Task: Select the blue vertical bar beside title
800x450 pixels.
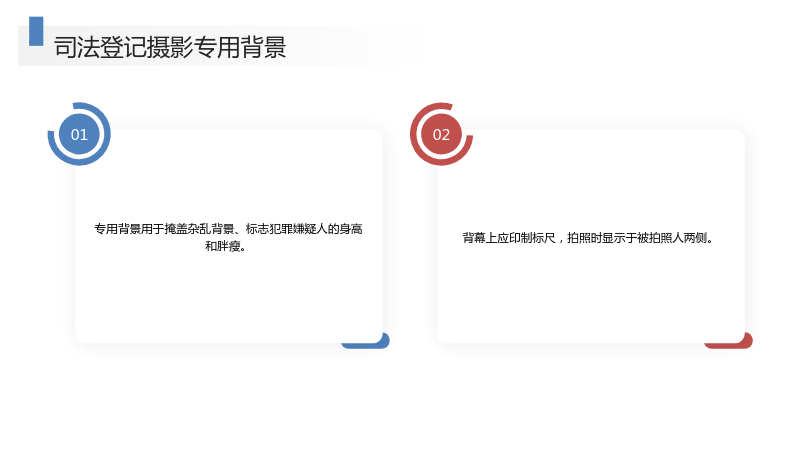Action: [36, 31]
